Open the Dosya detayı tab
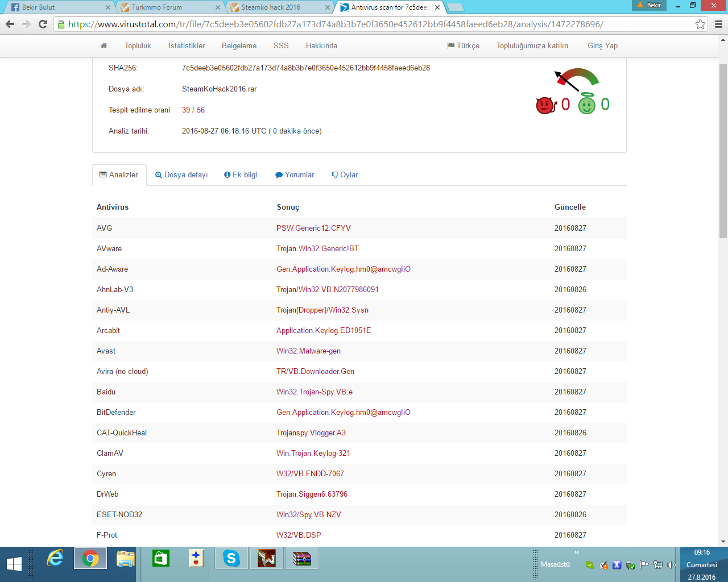 click(x=181, y=175)
